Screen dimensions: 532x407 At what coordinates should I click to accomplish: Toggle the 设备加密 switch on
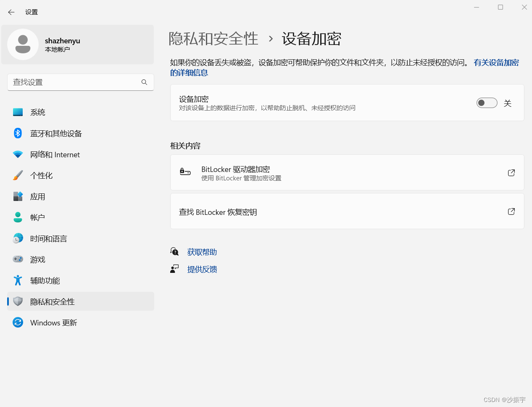point(487,103)
